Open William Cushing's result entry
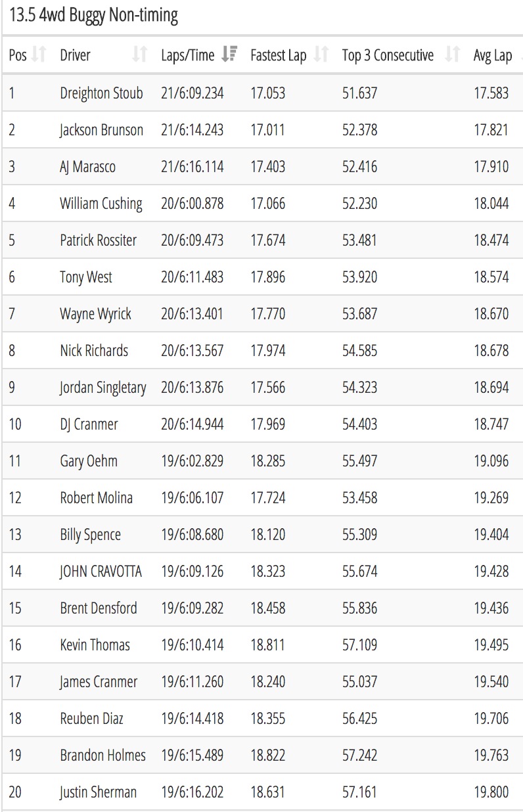Viewport: 523px width, 812px height. [x=263, y=204]
